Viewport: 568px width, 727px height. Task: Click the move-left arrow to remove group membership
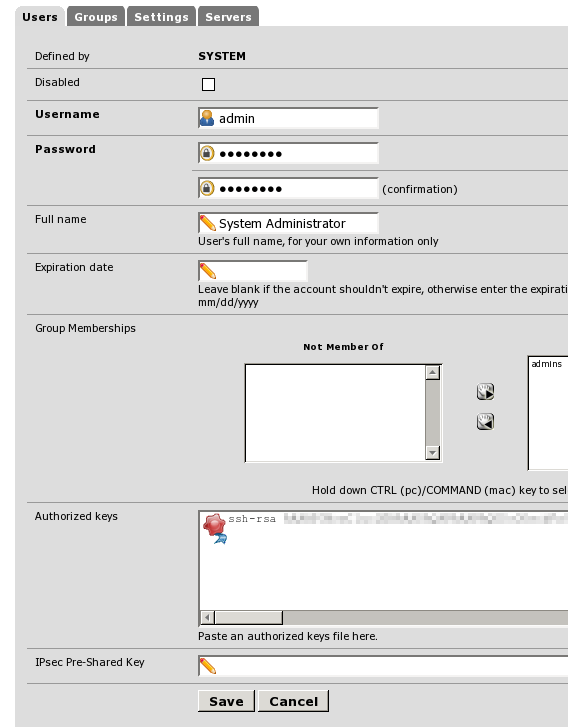[485, 422]
